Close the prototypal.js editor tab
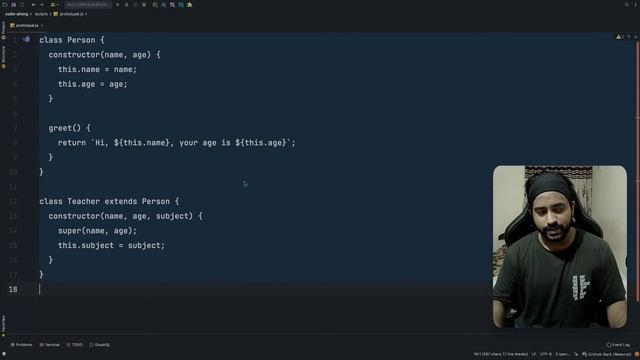The height and width of the screenshot is (360, 640). [42, 25]
